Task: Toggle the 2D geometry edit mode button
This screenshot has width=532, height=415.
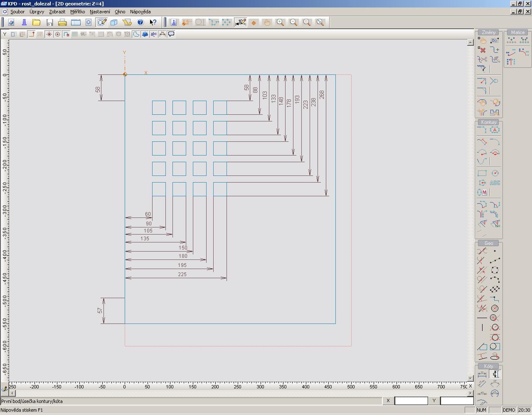Action: pyautogui.click(x=101, y=22)
